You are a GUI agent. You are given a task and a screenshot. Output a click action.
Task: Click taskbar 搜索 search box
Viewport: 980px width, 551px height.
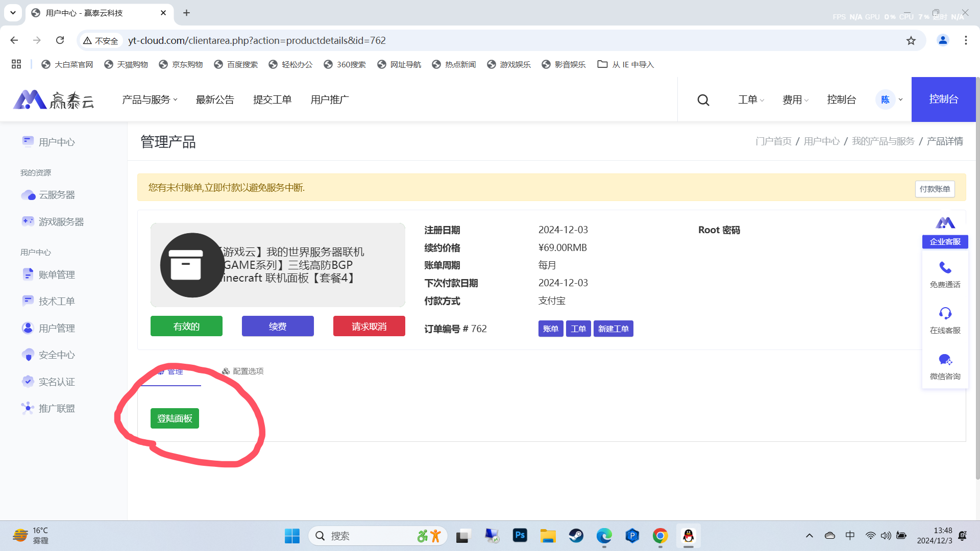pos(378,536)
